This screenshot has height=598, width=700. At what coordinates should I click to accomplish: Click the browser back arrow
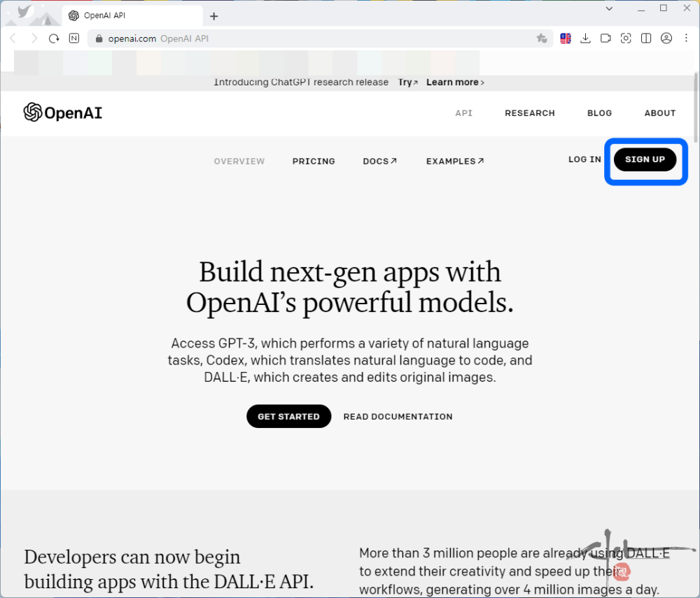[x=13, y=38]
